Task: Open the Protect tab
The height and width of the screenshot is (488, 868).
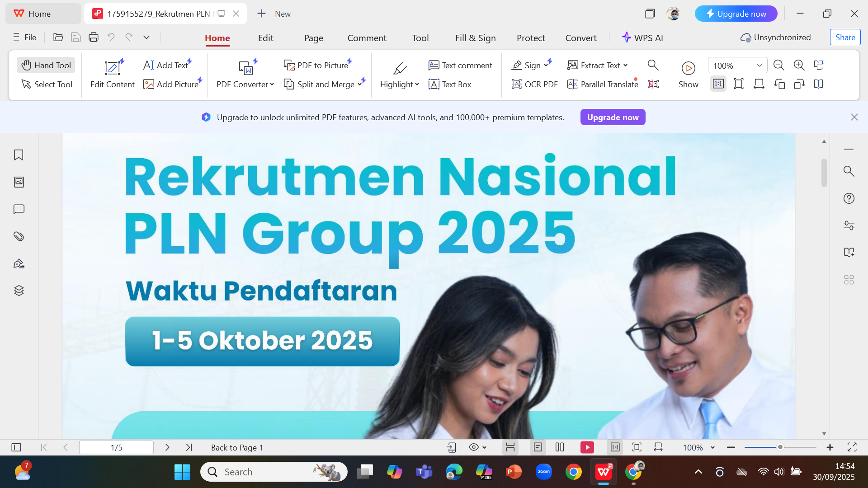Action: (530, 38)
